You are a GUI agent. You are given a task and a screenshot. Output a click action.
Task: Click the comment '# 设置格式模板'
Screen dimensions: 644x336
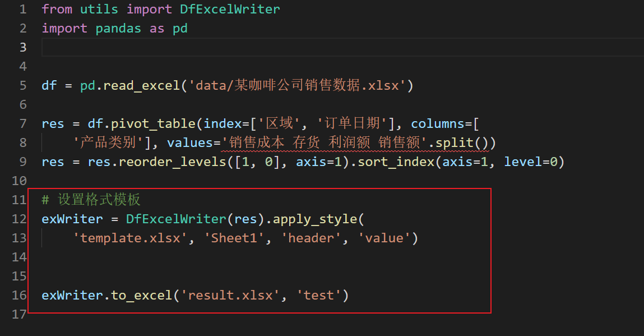coord(91,200)
